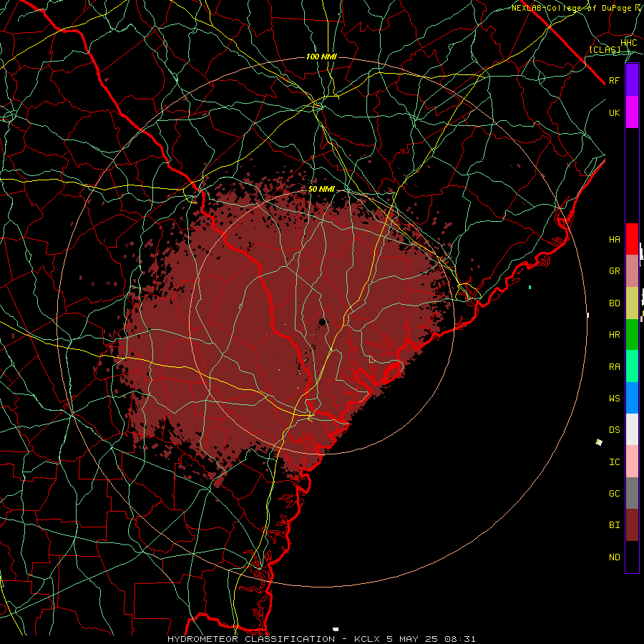Click the ND legend label

tap(615, 557)
